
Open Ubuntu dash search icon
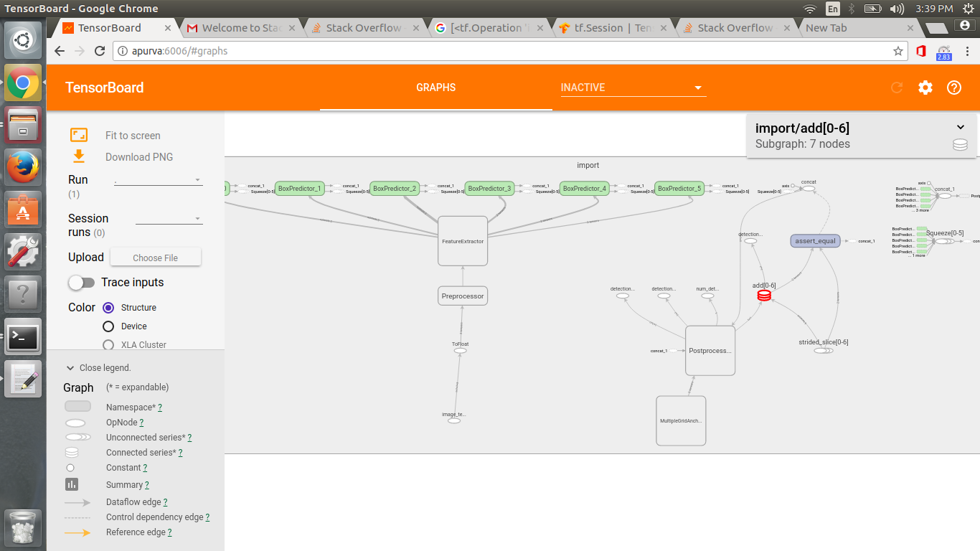tap(23, 40)
